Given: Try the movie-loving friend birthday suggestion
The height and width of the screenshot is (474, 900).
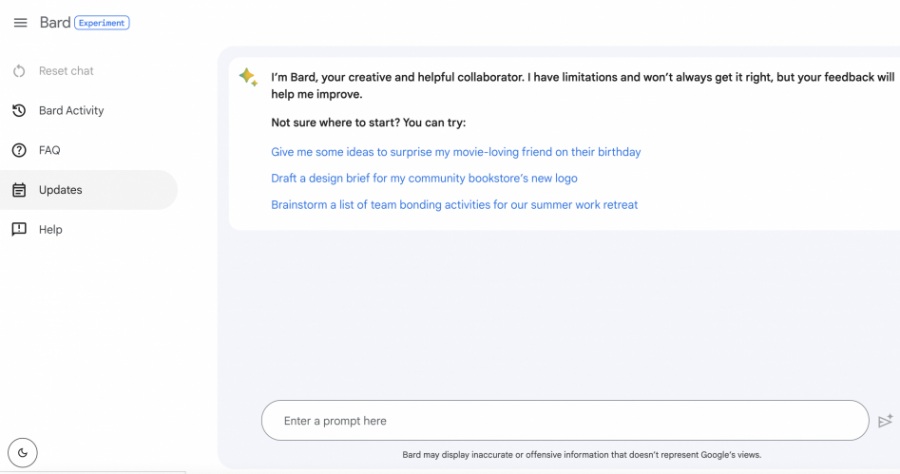Looking at the screenshot, I should [x=456, y=152].
